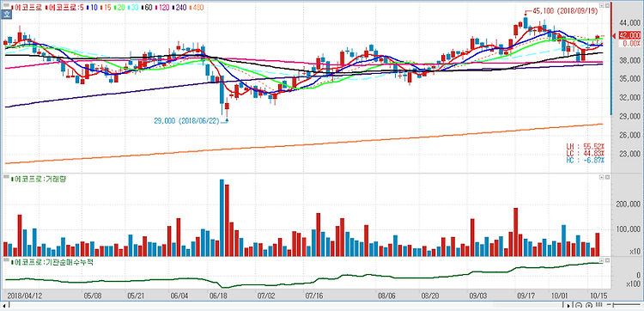The image size is (644, 311).
Task: Click the HC : -6.87% statistic text
Action: (586, 160)
